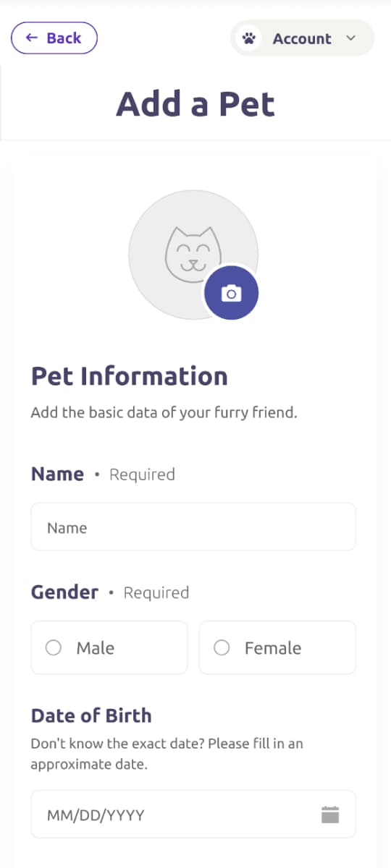The image size is (391, 868).
Task: Choose the Female gender label text
Action: click(273, 648)
